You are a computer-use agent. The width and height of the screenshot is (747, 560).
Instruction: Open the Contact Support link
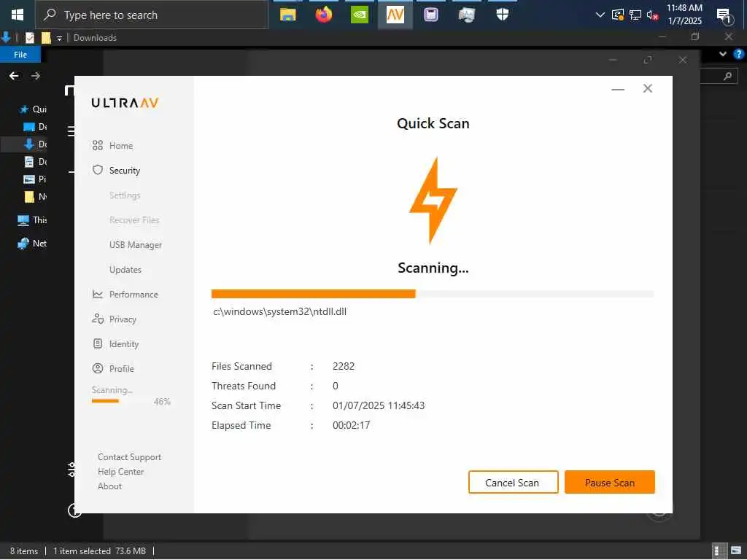click(x=129, y=457)
